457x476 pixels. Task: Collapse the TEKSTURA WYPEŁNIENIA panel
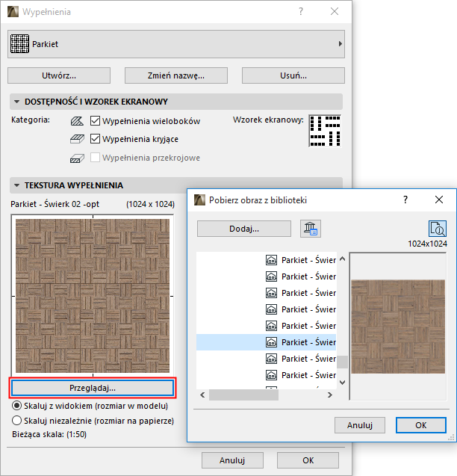pos(17,185)
